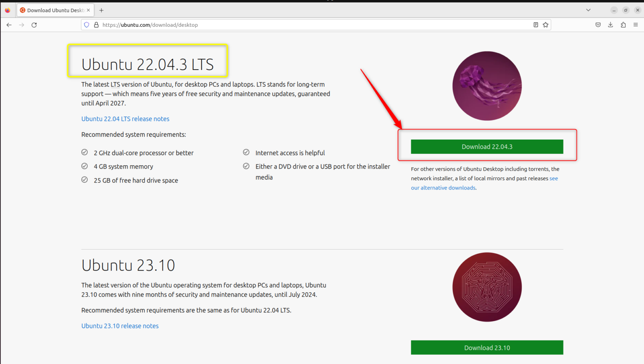Click the Firefox account icon
This screenshot has height=364, width=644.
click(623, 25)
